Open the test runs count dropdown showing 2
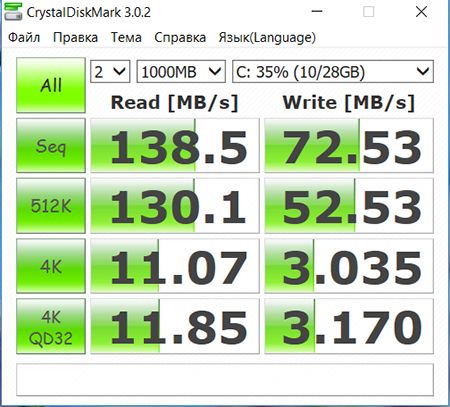This screenshot has height=407, width=450. coord(110,72)
